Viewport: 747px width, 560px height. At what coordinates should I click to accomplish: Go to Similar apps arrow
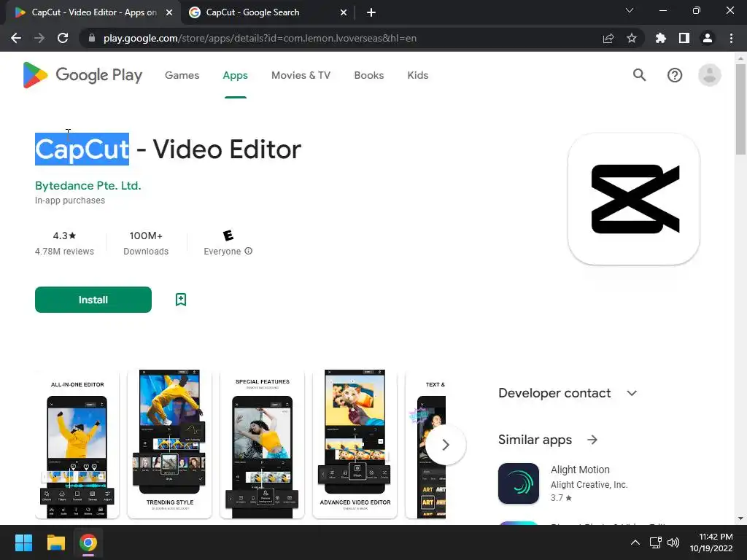point(592,440)
